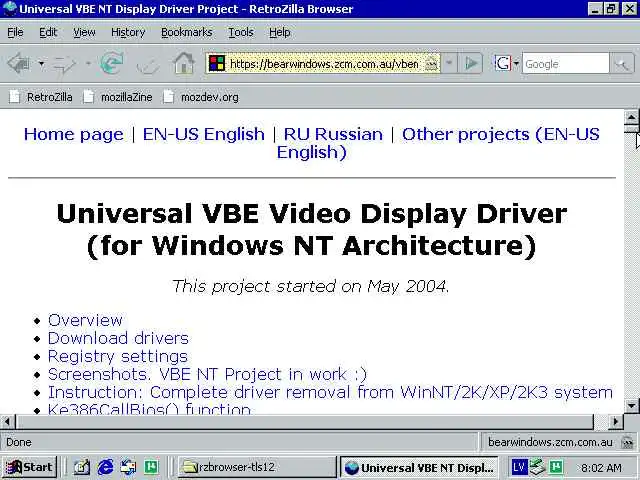Image resolution: width=640 pixels, height=480 pixels.
Task: Follow the Home page link
Action: point(73,134)
